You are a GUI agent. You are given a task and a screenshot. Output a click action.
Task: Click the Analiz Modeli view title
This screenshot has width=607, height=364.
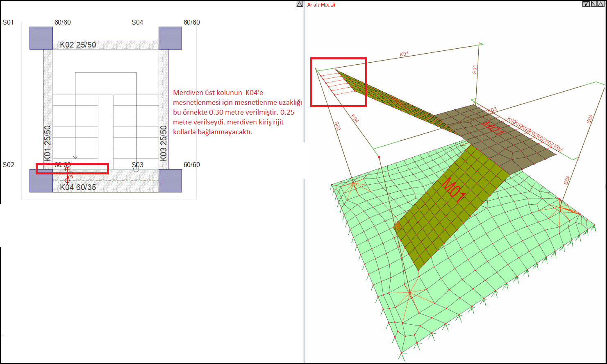pos(321,5)
